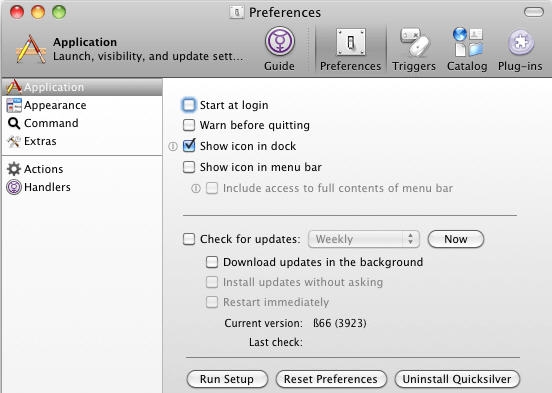Click the info icon beside Show icon in dock
Screen dimensions: 552x393
(x=172, y=146)
